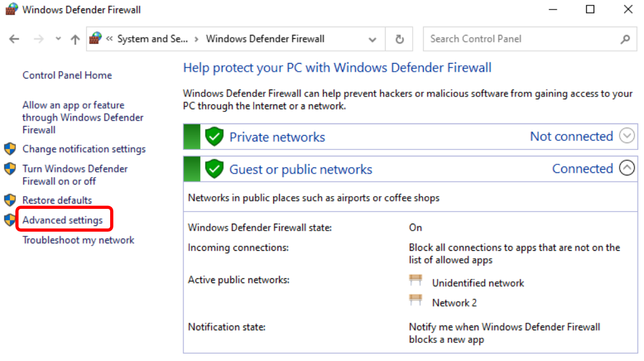The image size is (644, 361).
Task: Open address bar history dropdown
Action: [x=373, y=39]
